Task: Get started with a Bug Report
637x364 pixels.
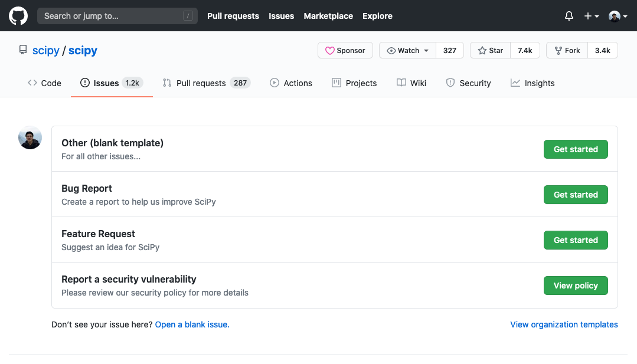Action: (576, 195)
